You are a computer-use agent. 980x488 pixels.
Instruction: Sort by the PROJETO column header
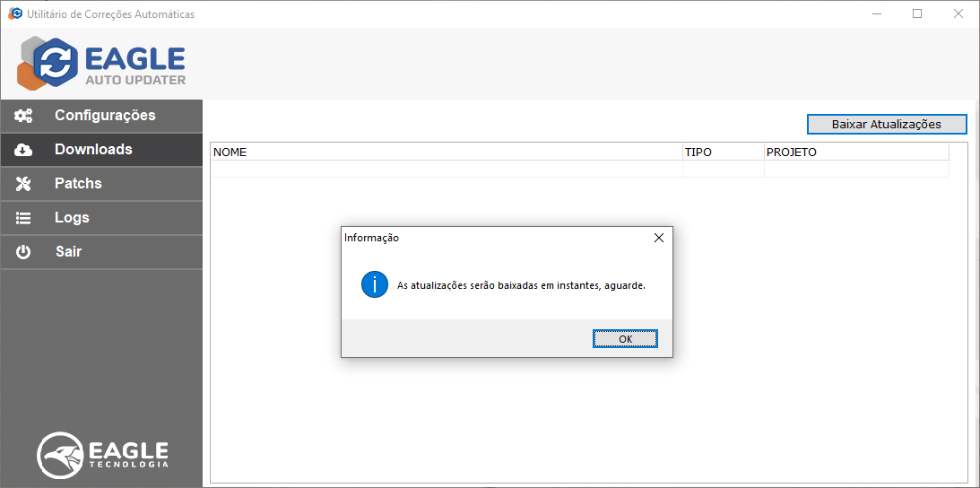(856, 152)
